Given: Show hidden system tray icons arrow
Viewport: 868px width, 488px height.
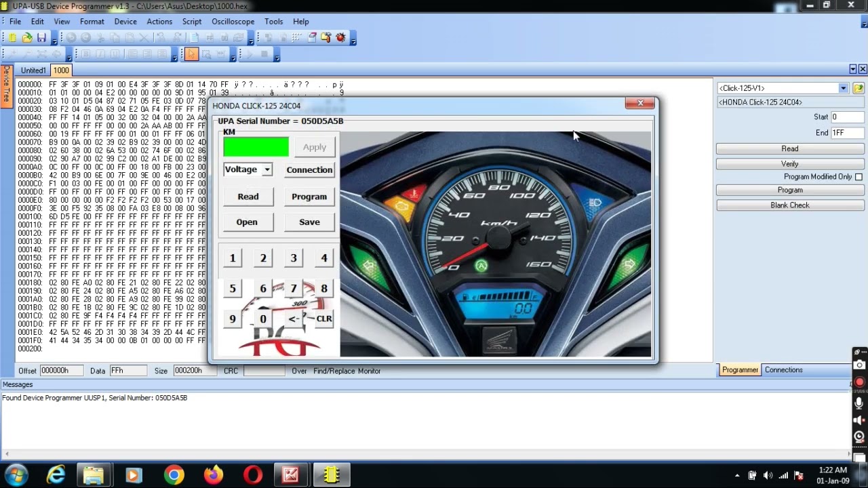Looking at the screenshot, I should coord(737,475).
